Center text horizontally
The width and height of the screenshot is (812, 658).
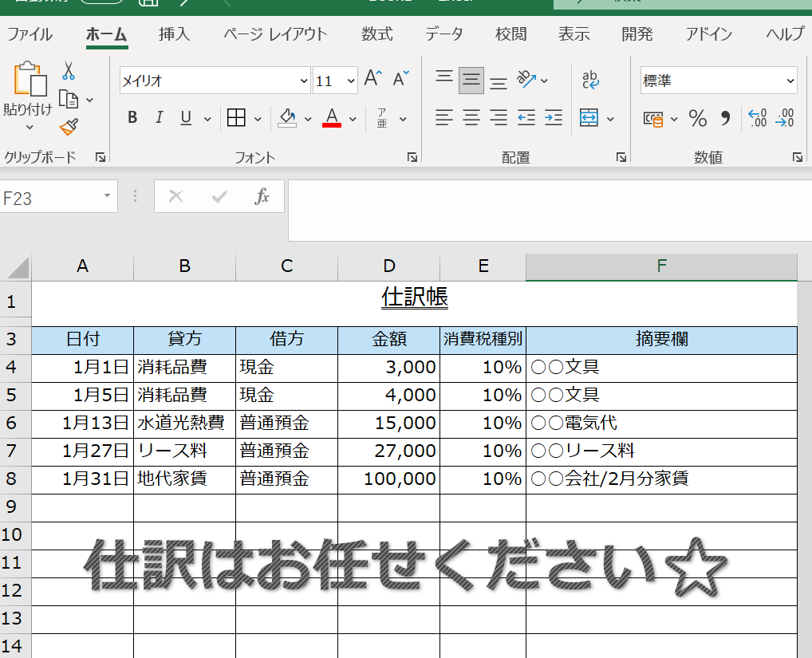pyautogui.click(x=471, y=118)
